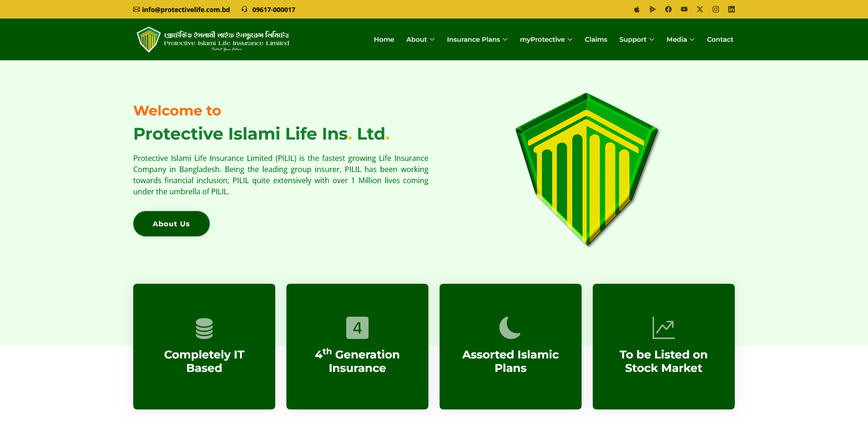Open the Google Play store icon
Viewport: 868px width, 447px height.
click(653, 9)
